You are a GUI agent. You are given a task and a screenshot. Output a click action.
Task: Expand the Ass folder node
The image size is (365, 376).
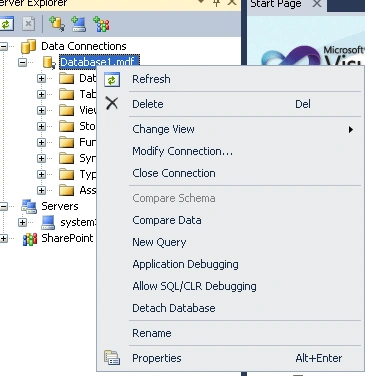coord(41,190)
